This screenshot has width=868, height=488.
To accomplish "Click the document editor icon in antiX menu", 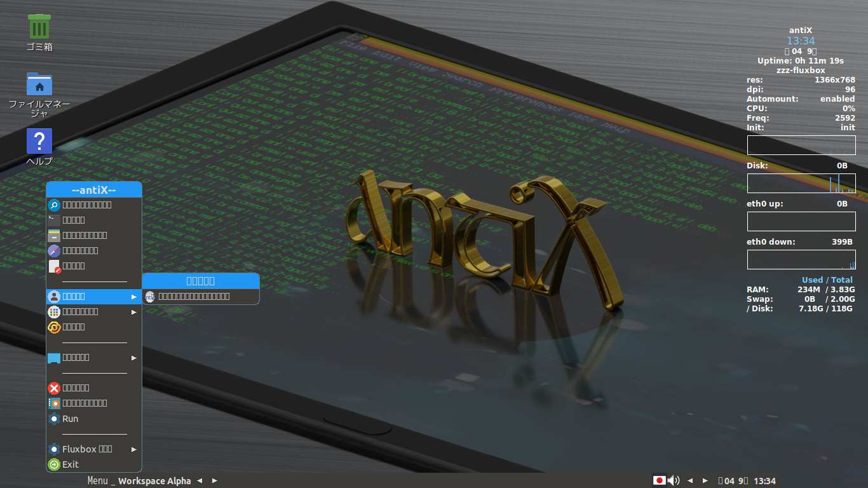I will 54,266.
